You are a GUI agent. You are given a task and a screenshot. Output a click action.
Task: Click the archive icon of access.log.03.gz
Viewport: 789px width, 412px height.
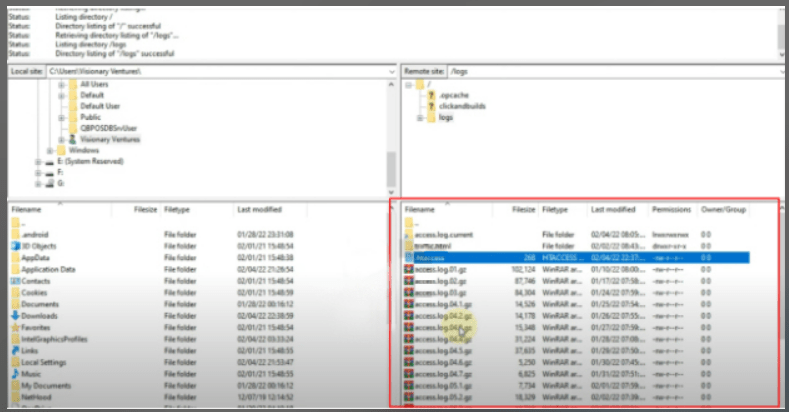[409, 292]
